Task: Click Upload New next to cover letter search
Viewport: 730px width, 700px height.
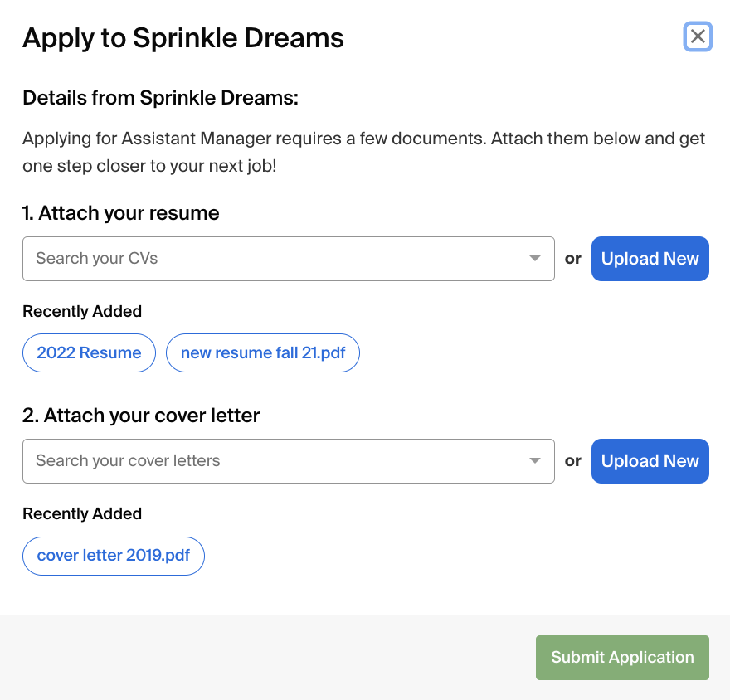Action: (x=650, y=460)
